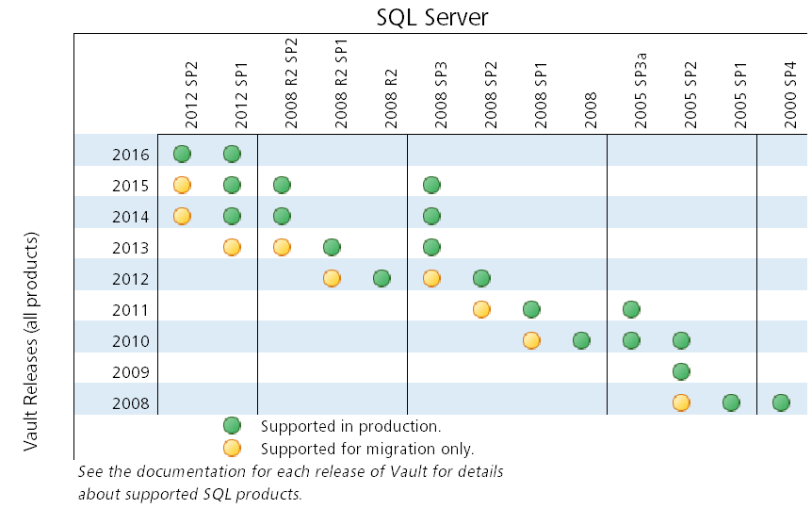812x525 pixels.
Task: Select green dot in 2015 row, 2008 R2 SP2
Action: [x=282, y=185]
